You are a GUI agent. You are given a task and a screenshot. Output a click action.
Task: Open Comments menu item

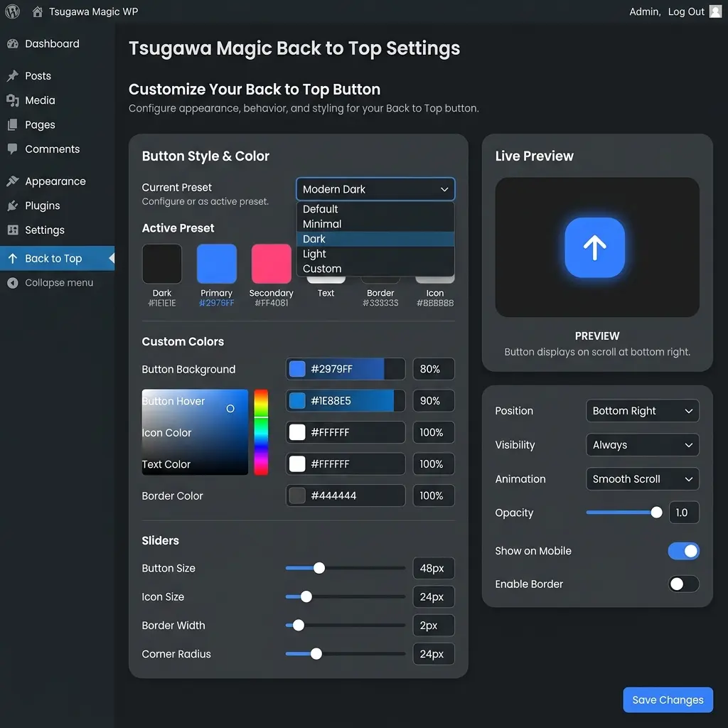(53, 149)
